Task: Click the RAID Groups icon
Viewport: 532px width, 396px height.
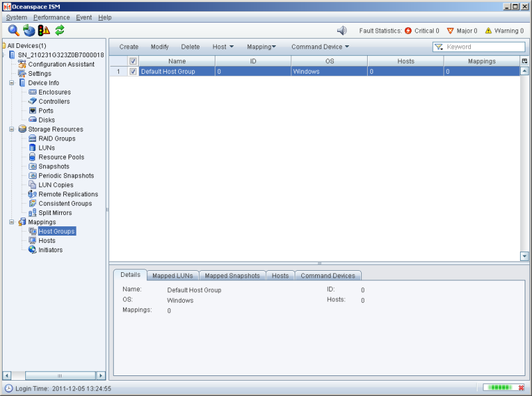Action: [33, 138]
